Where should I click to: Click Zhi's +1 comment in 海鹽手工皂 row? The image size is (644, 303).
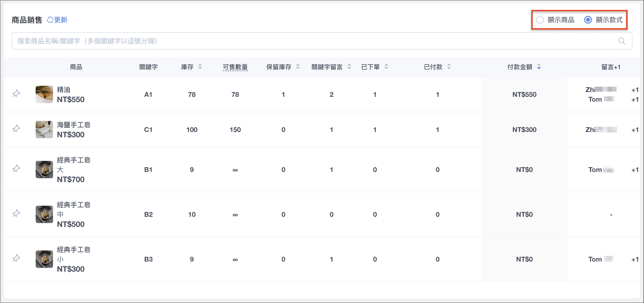pos(635,130)
